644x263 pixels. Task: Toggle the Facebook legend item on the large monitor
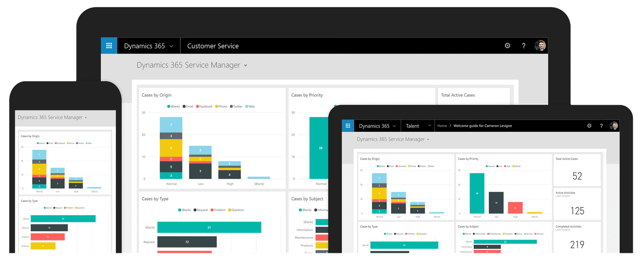click(205, 107)
